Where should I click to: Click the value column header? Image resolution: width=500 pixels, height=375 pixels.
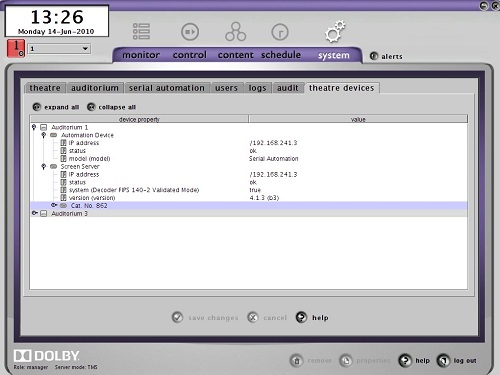(x=358, y=119)
